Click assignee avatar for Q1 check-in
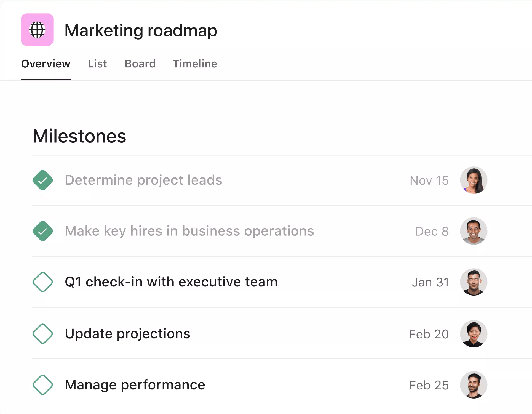This screenshot has width=532, height=414. tap(474, 282)
